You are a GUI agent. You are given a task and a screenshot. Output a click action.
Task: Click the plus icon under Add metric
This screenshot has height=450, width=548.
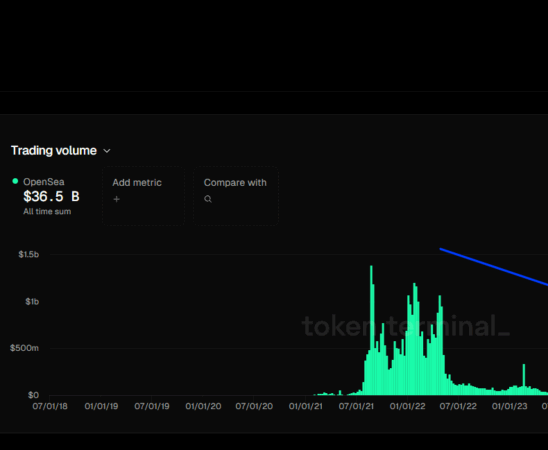pos(116,199)
